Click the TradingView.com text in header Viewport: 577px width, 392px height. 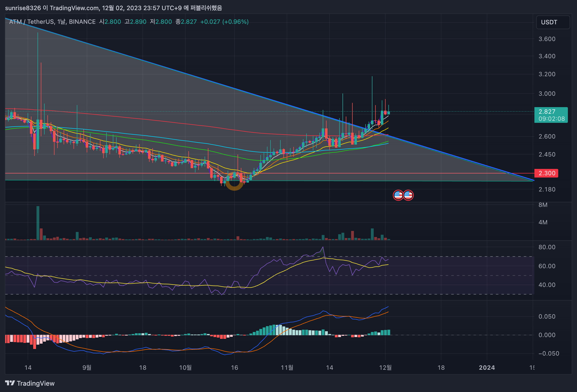click(74, 8)
